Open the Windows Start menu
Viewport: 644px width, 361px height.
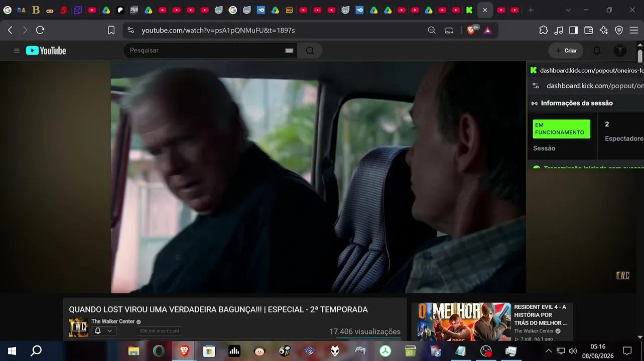[x=12, y=351]
